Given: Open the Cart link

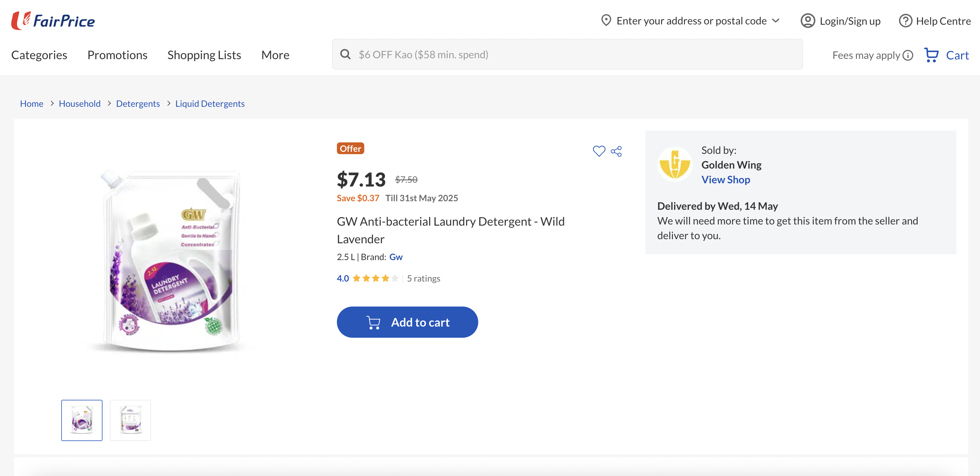Looking at the screenshot, I should 957,55.
